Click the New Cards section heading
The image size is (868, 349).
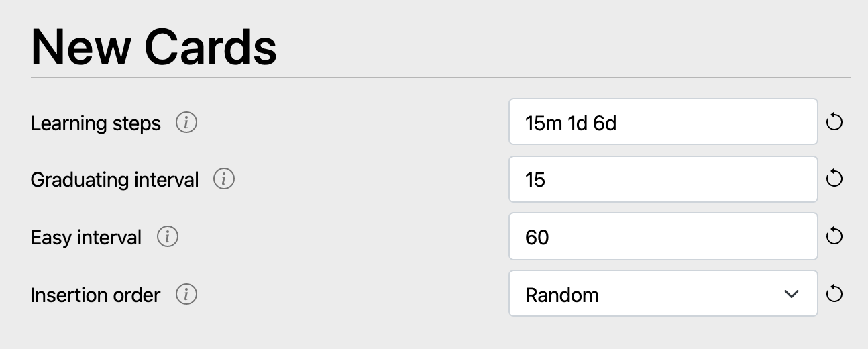coord(154,47)
